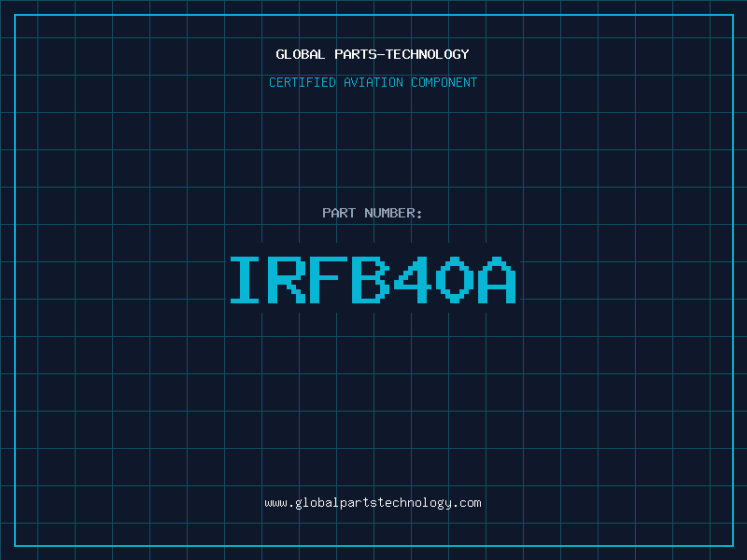
Task: Click the letter R in part number
Action: click(x=288, y=279)
